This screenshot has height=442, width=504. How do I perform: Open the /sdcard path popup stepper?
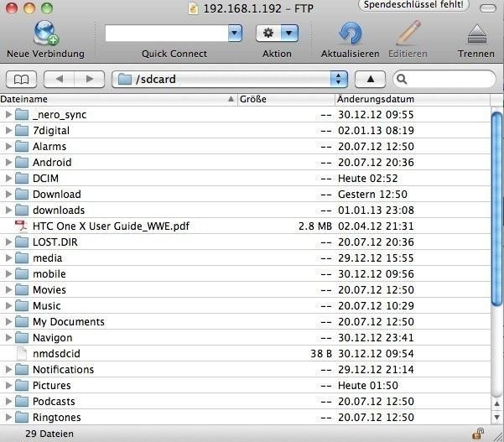coord(339,79)
